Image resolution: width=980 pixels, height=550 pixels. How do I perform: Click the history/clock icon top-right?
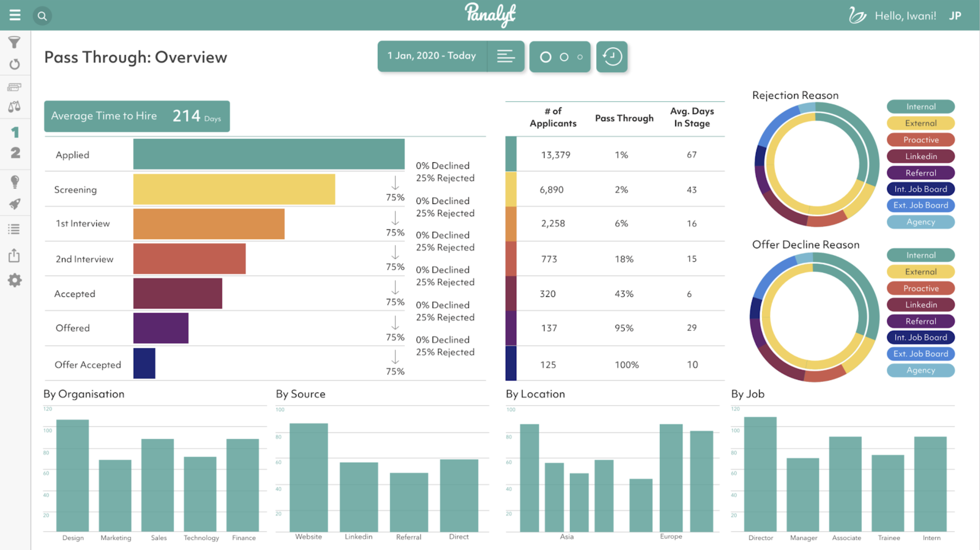point(611,56)
